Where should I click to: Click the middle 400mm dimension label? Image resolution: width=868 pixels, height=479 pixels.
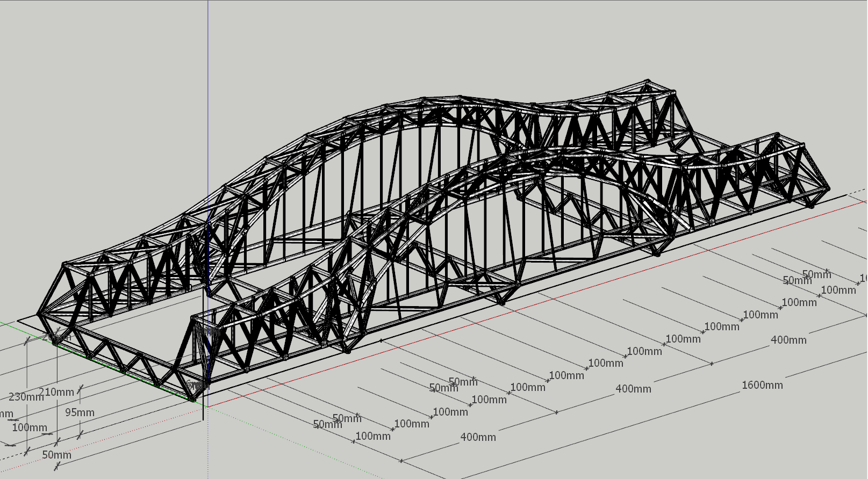point(633,389)
